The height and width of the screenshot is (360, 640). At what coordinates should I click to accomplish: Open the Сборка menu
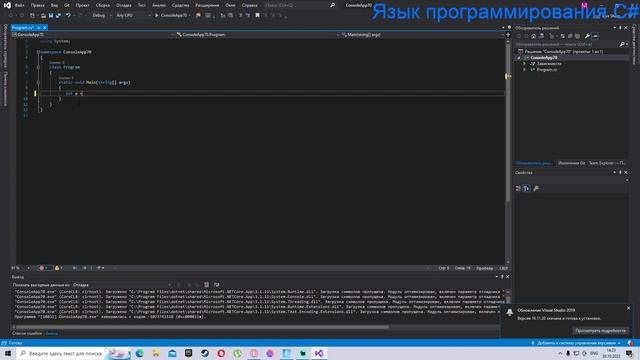tap(103, 5)
